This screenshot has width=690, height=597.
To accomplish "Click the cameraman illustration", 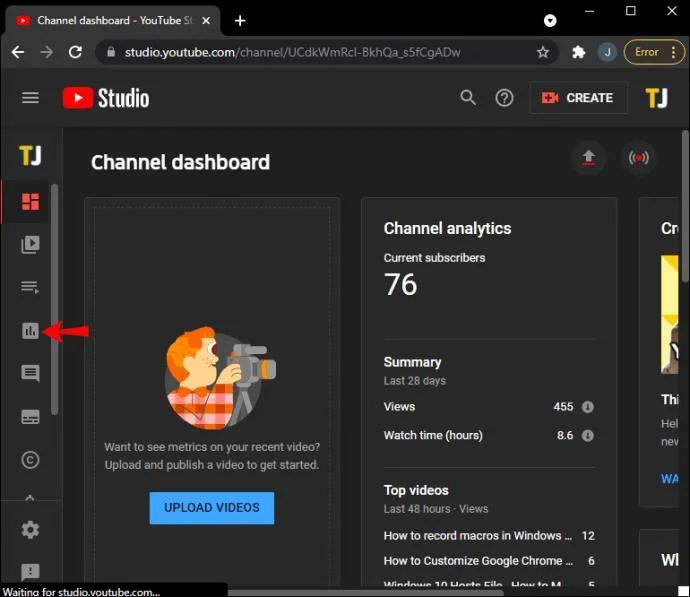I will 220,378.
